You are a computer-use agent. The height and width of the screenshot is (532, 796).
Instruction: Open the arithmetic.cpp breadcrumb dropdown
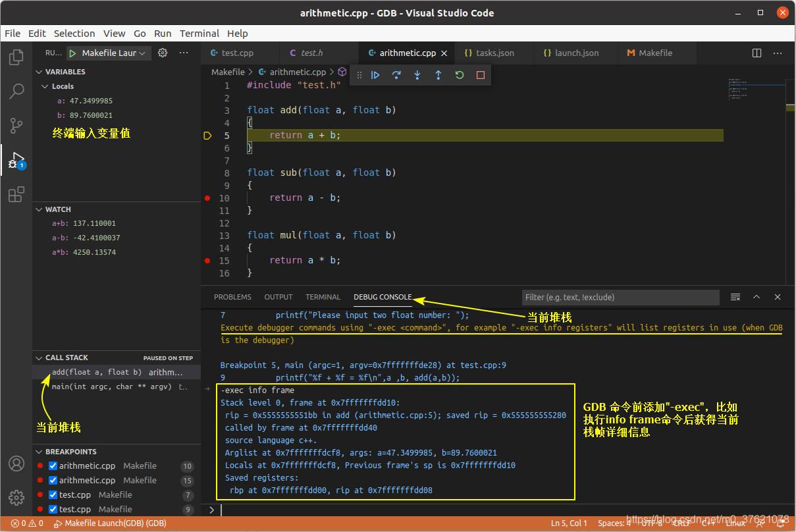[x=292, y=72]
